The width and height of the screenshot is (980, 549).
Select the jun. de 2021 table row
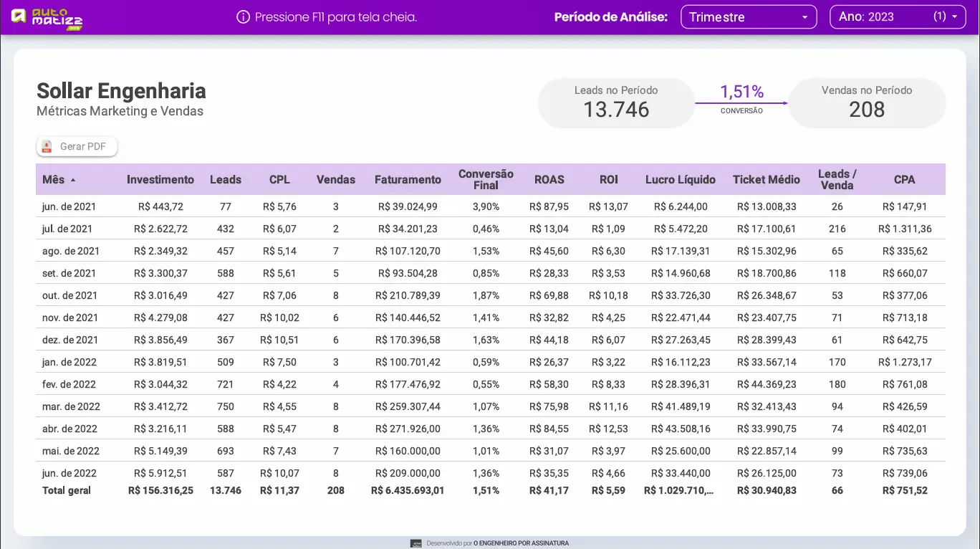coord(287,206)
